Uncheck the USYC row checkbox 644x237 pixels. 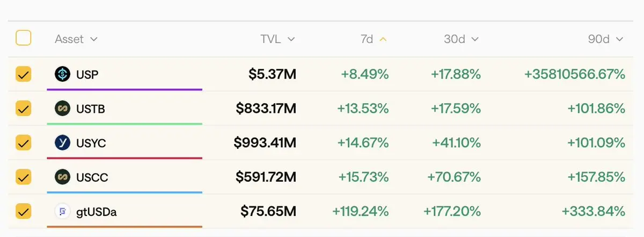click(24, 142)
